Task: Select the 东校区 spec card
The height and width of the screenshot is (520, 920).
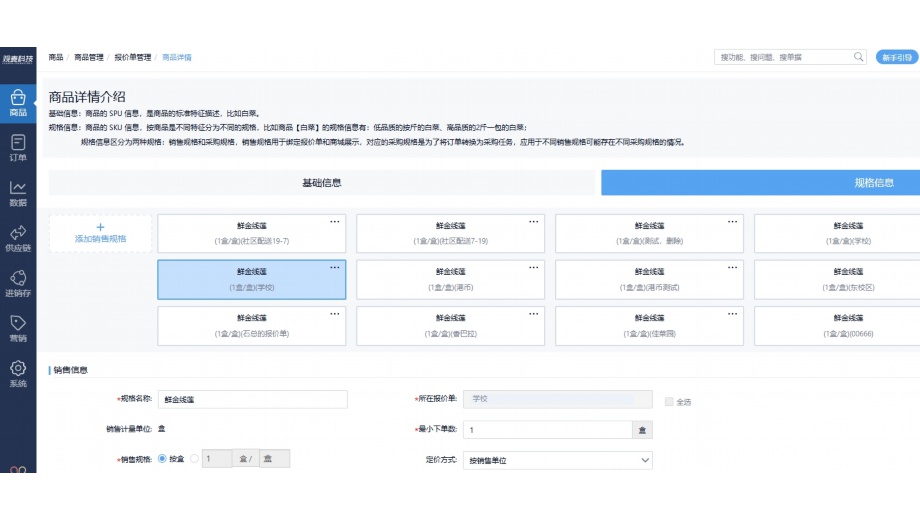Action: tap(837, 279)
